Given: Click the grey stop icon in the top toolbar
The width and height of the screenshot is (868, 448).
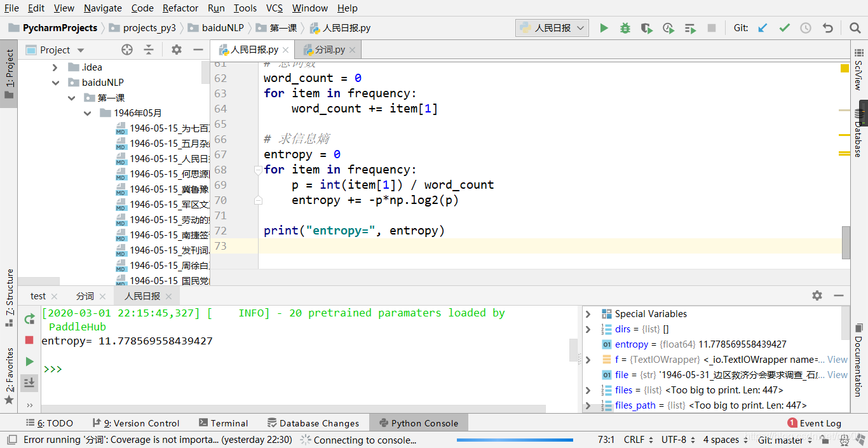Looking at the screenshot, I should tap(712, 28).
